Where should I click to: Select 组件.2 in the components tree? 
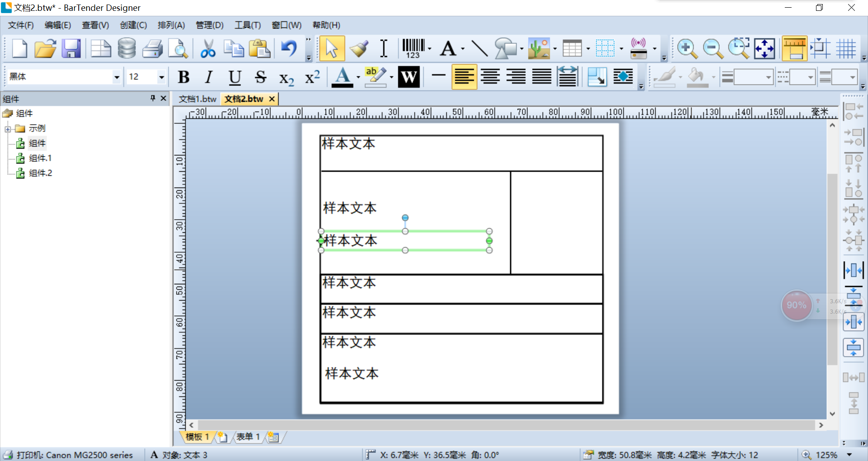(x=40, y=173)
